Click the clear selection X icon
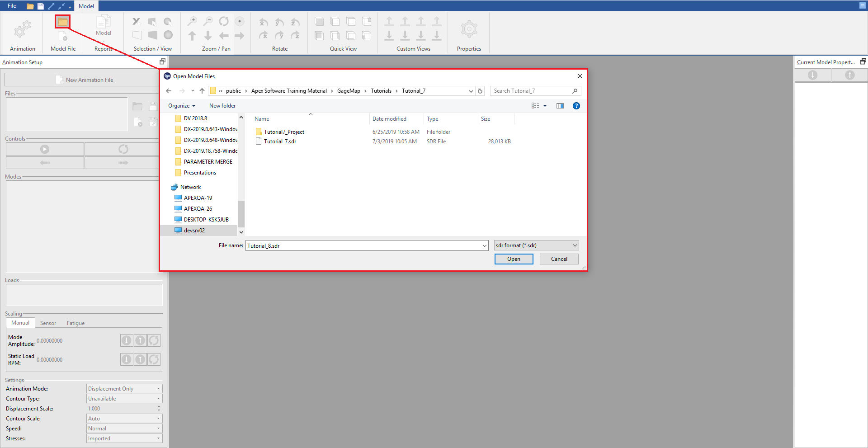The width and height of the screenshot is (868, 448). click(136, 21)
